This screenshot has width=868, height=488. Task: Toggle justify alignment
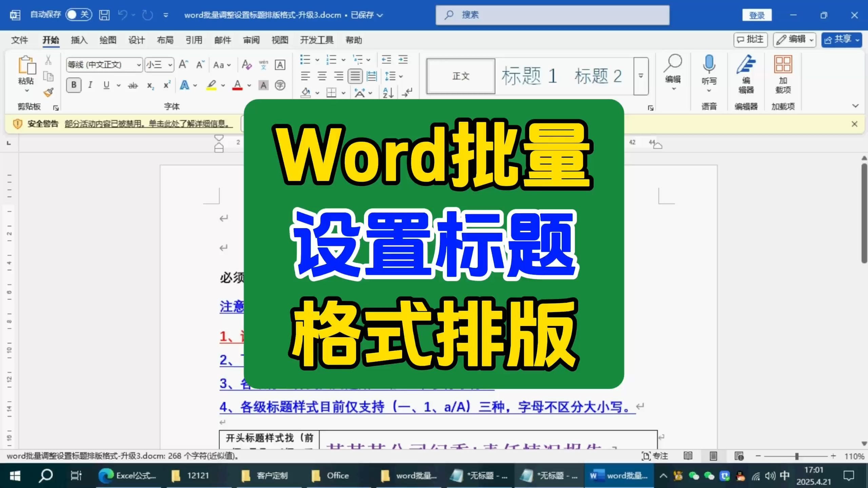(x=355, y=76)
